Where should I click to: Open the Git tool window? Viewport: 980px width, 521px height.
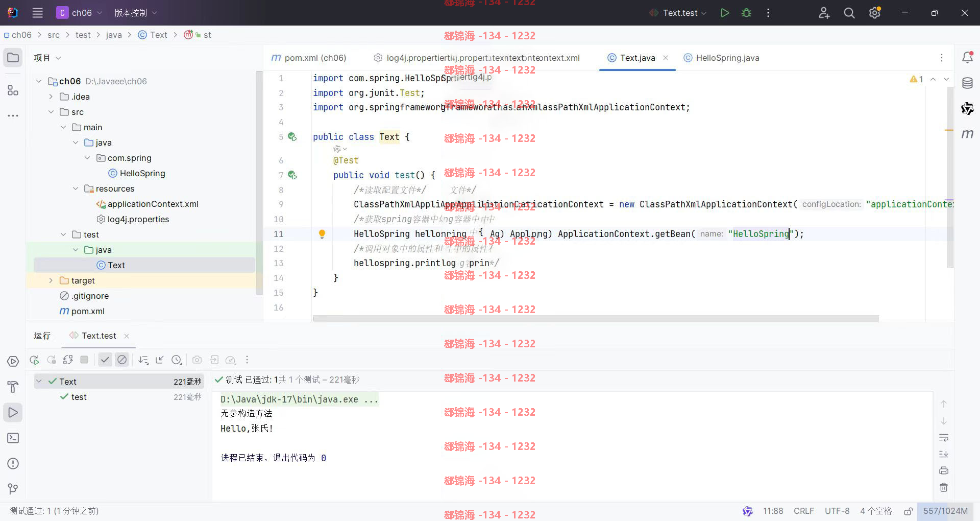pyautogui.click(x=13, y=489)
